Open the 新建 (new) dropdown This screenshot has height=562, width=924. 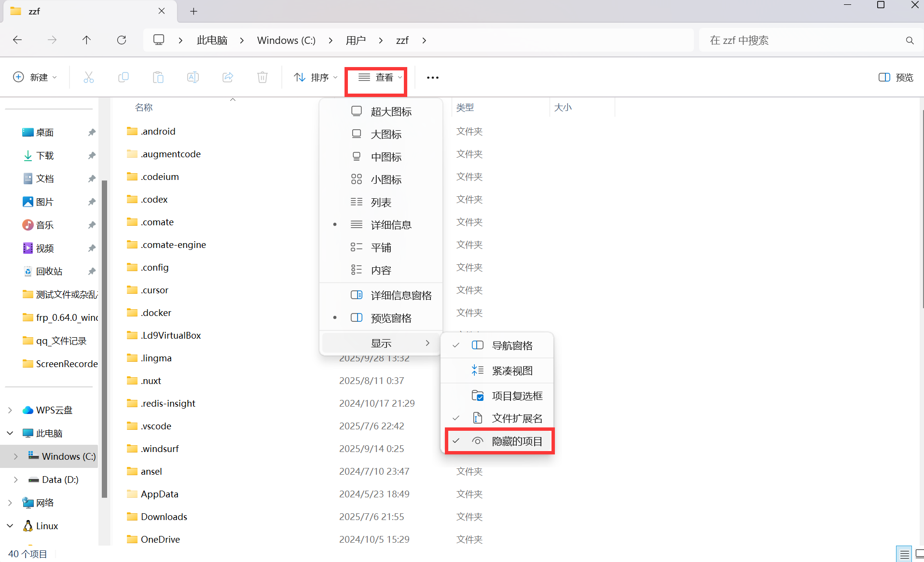coord(35,77)
